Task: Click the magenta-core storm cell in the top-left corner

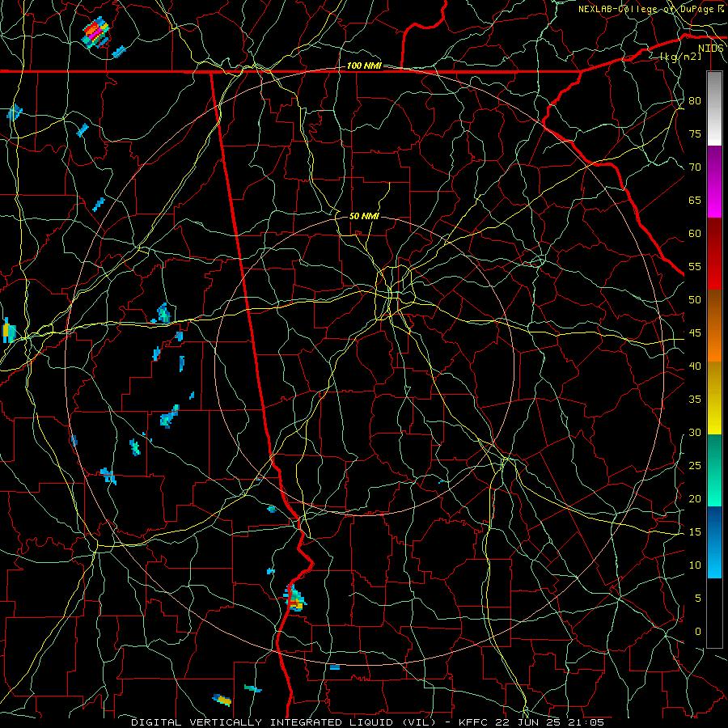Action: point(96,32)
